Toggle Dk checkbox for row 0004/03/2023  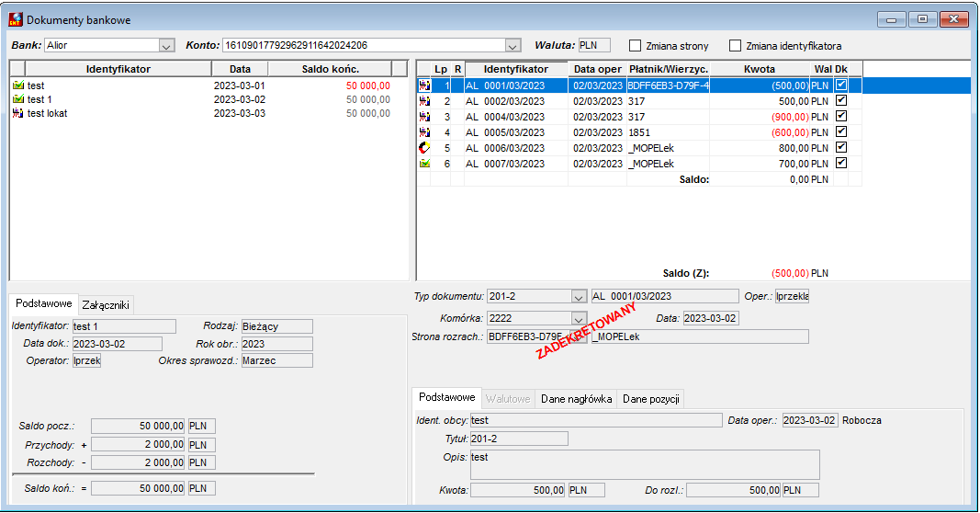point(841,116)
